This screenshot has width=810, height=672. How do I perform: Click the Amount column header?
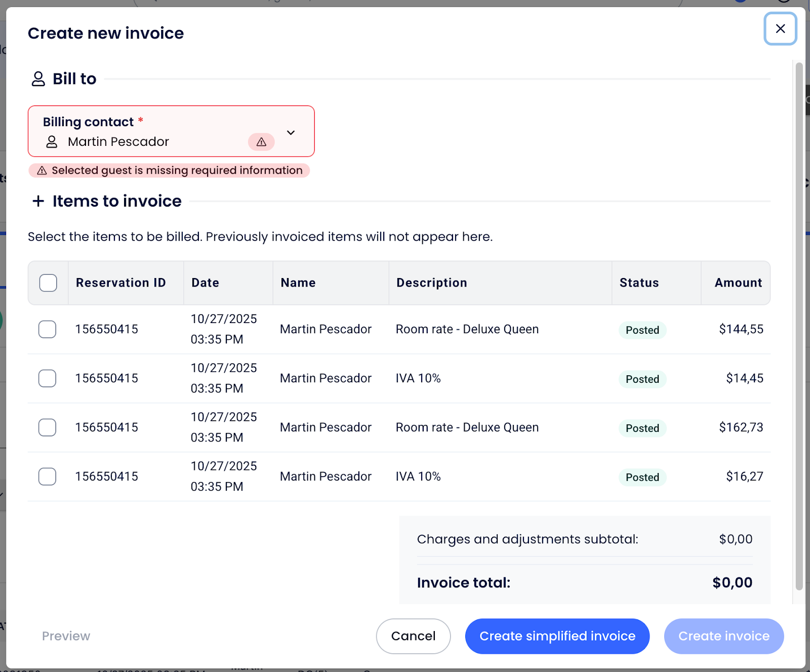tap(738, 283)
